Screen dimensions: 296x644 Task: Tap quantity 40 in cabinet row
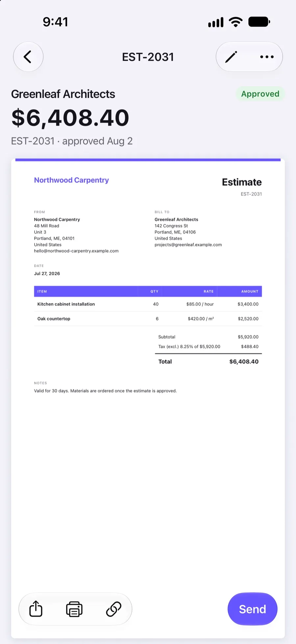[x=156, y=304]
